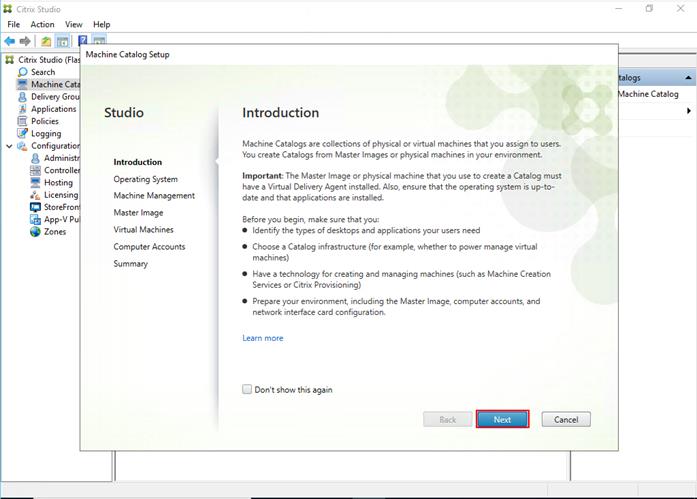
Task: Collapse the Configuration tree node
Action: coord(9,146)
